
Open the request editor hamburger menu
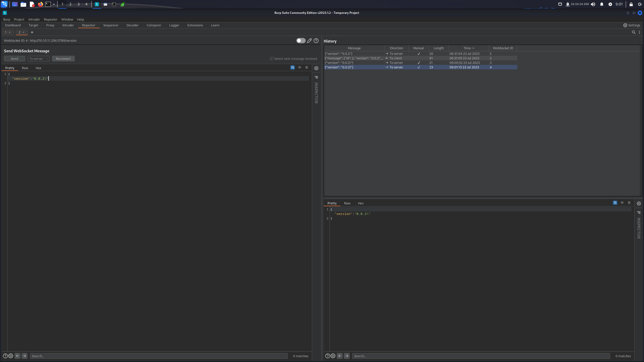tap(307, 68)
